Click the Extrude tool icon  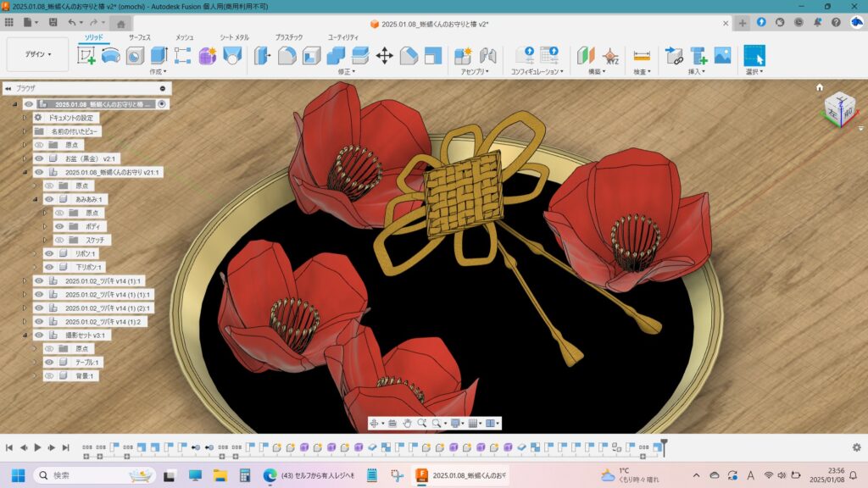click(x=159, y=56)
